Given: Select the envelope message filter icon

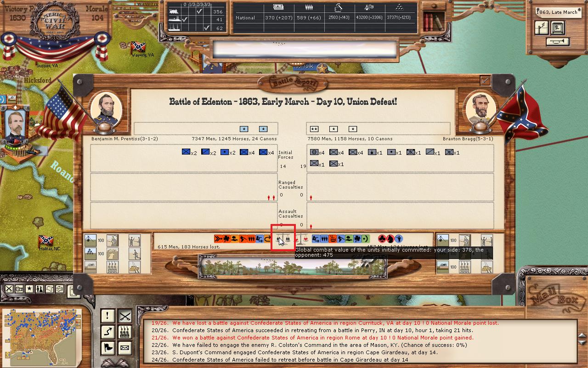Looking at the screenshot, I should (x=124, y=348).
